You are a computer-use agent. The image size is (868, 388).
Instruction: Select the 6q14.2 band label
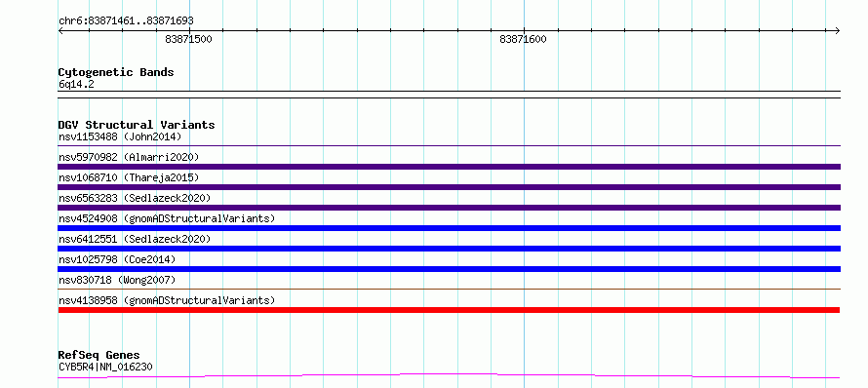tap(76, 85)
